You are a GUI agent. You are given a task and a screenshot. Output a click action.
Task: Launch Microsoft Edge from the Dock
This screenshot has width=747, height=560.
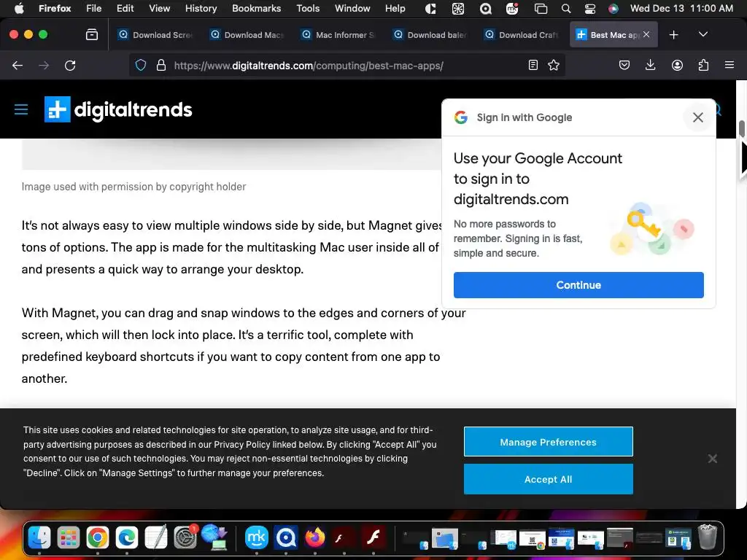[x=127, y=537]
